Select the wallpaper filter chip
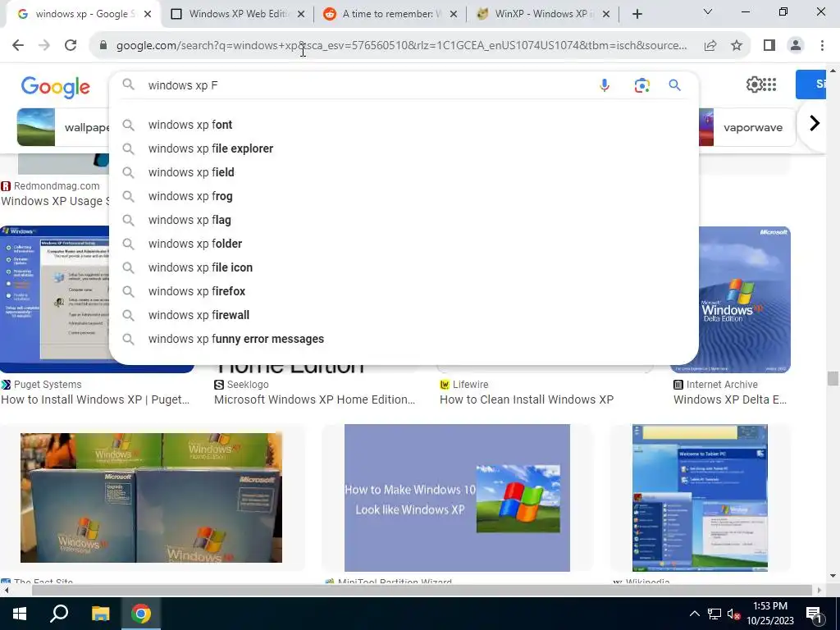The image size is (840, 630). pos(63,127)
